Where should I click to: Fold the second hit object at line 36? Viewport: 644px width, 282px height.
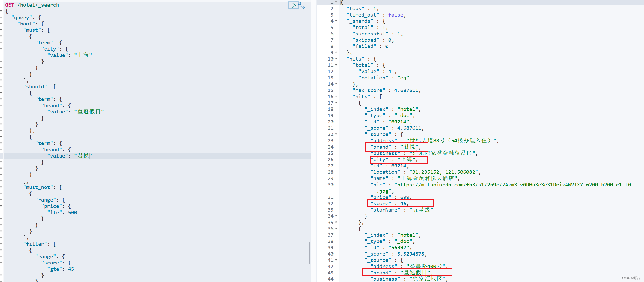336,229
